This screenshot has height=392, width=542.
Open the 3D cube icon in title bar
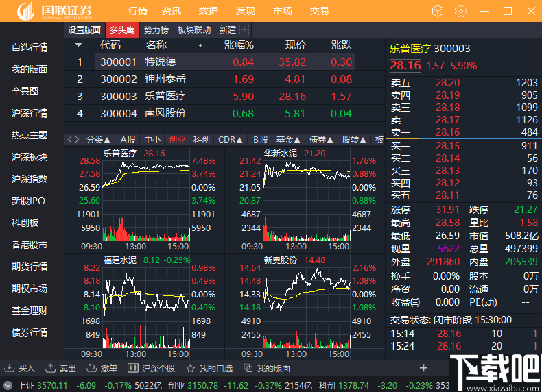438,11
